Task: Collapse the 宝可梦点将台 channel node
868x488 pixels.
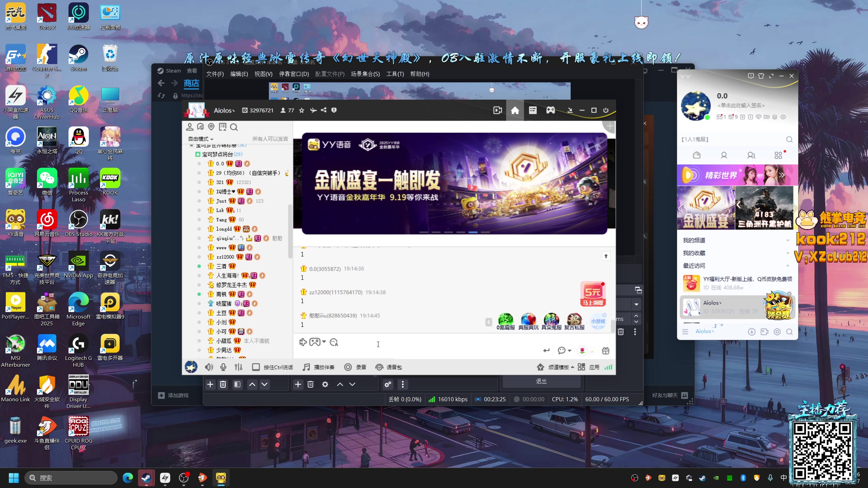Action: 198,155
